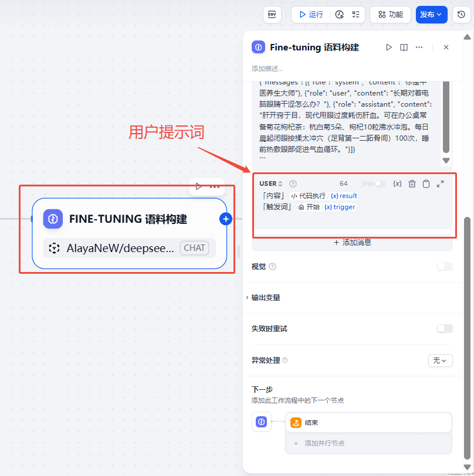Click the 代码执行 / result variable tag
The width and height of the screenshot is (474, 476).
(x=324, y=196)
